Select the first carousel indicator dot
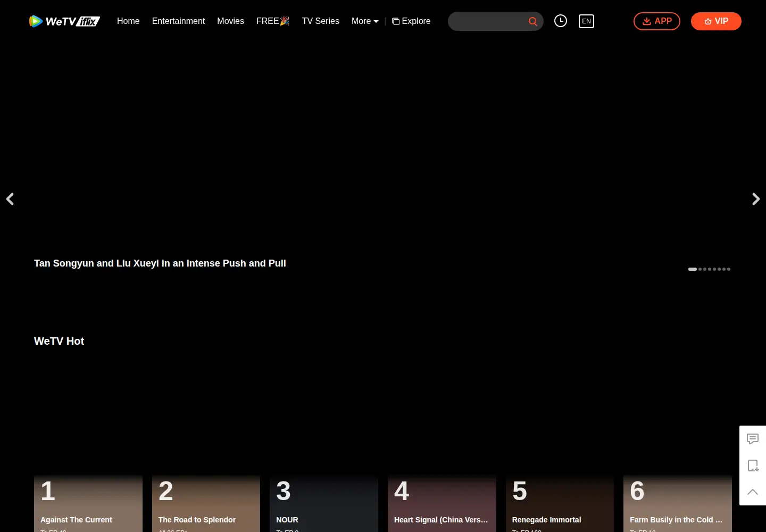The width and height of the screenshot is (766, 532). pyautogui.click(x=693, y=269)
